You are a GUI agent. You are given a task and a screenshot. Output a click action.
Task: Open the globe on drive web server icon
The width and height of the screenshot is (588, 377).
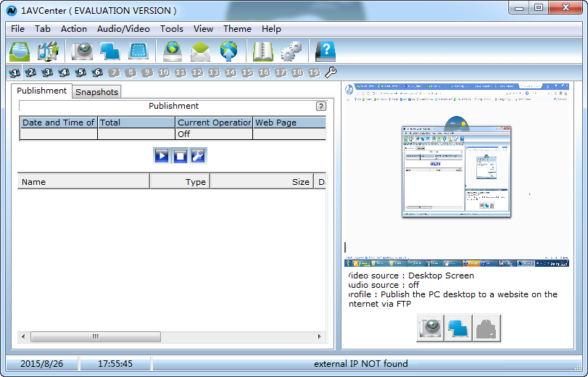point(173,51)
